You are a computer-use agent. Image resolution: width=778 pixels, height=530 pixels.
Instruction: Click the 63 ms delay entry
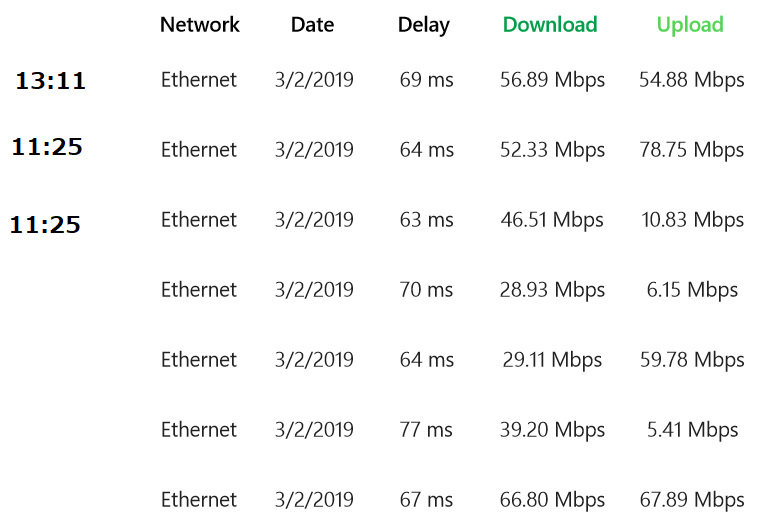click(426, 220)
